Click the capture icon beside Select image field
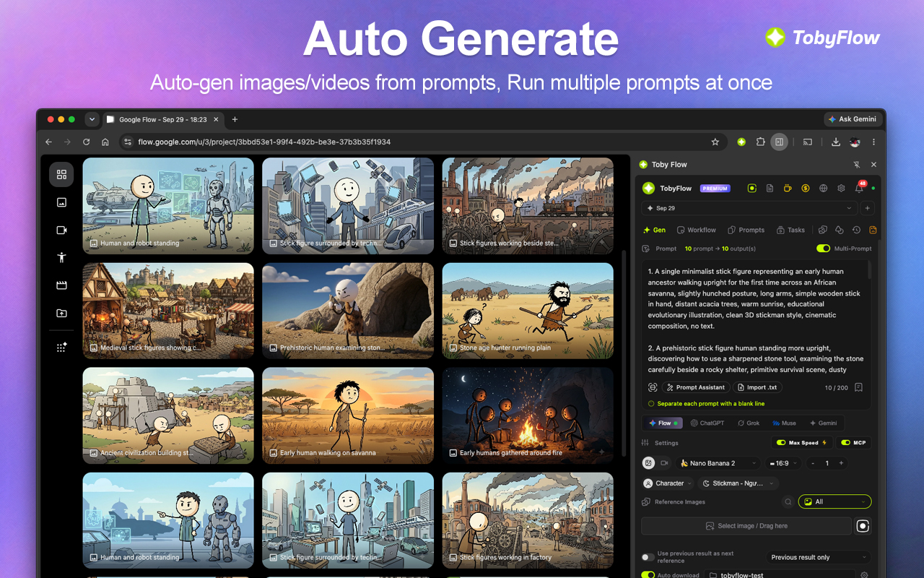 point(863,526)
